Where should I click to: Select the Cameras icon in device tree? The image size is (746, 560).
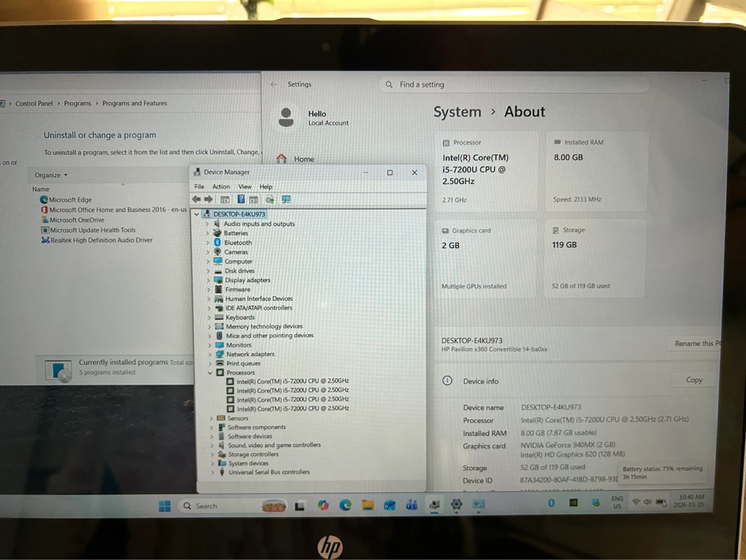tap(218, 252)
